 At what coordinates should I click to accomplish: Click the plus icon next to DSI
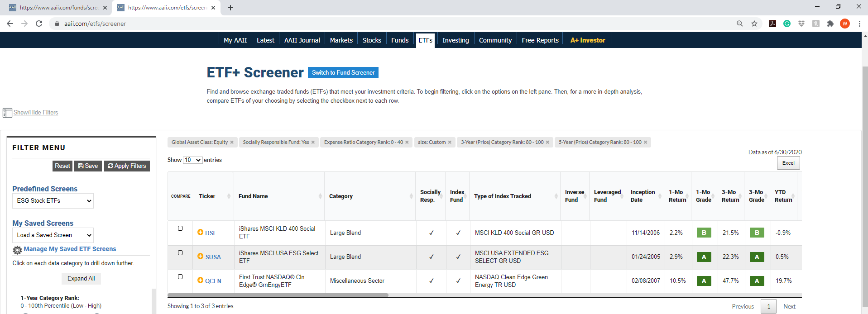pyautogui.click(x=201, y=232)
